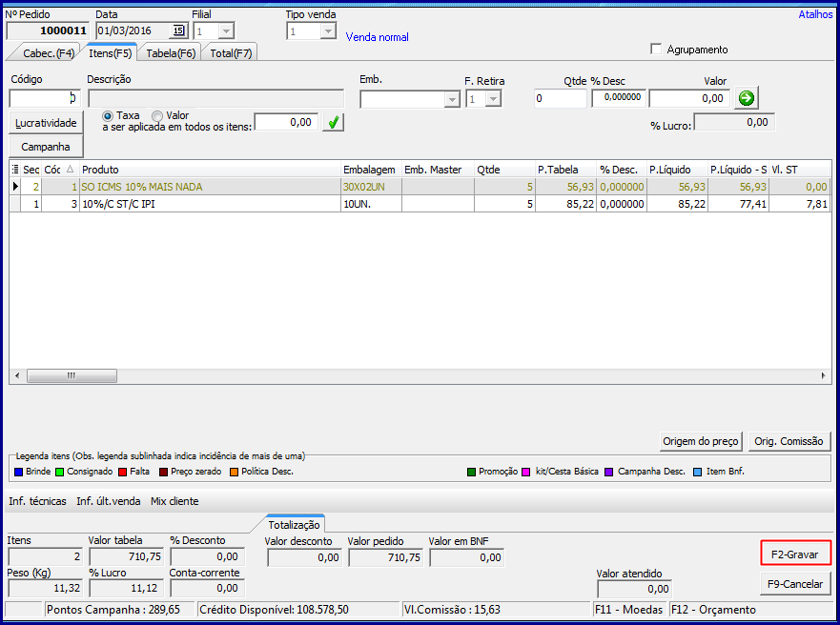
Task: Click the 7,81 Vl. ST cell
Action: (800, 204)
